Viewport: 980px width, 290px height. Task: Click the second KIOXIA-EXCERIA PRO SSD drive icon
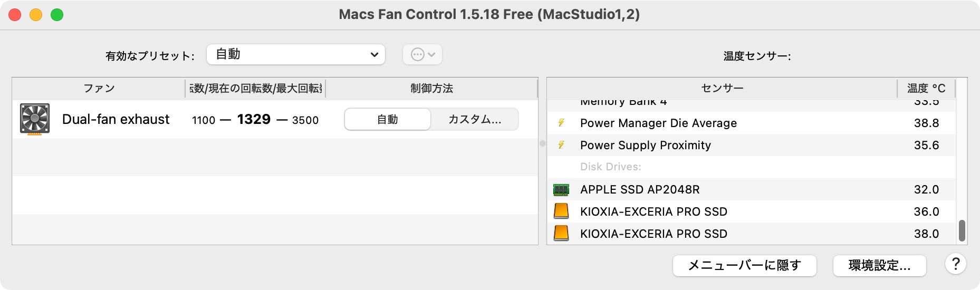pyautogui.click(x=561, y=233)
